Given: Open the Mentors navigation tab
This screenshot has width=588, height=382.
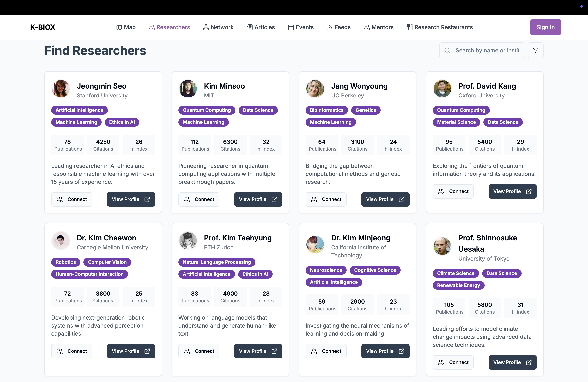Looking at the screenshot, I should [x=378, y=27].
